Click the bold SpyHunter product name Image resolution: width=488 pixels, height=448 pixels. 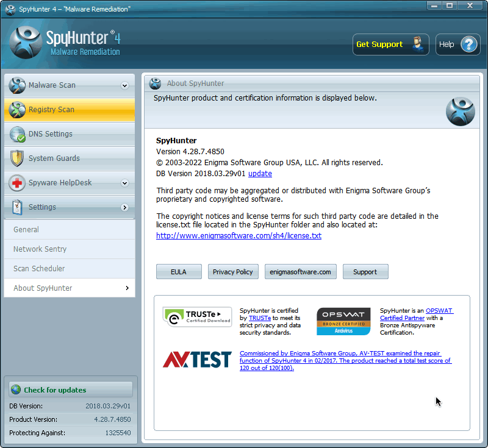click(x=176, y=141)
